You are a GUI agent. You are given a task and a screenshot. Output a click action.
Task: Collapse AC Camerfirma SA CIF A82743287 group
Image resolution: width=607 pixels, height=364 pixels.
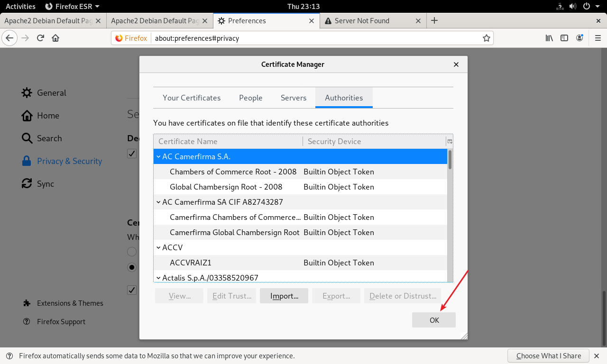click(x=158, y=202)
